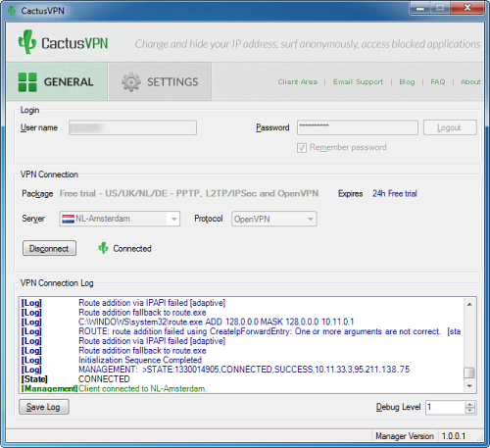Click the Logout button
The height and width of the screenshot is (448, 490).
[x=450, y=127]
